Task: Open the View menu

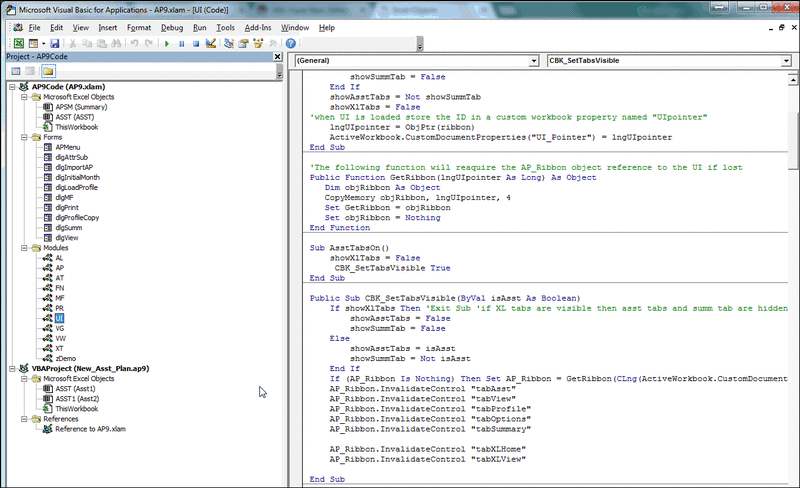Action: click(81, 28)
